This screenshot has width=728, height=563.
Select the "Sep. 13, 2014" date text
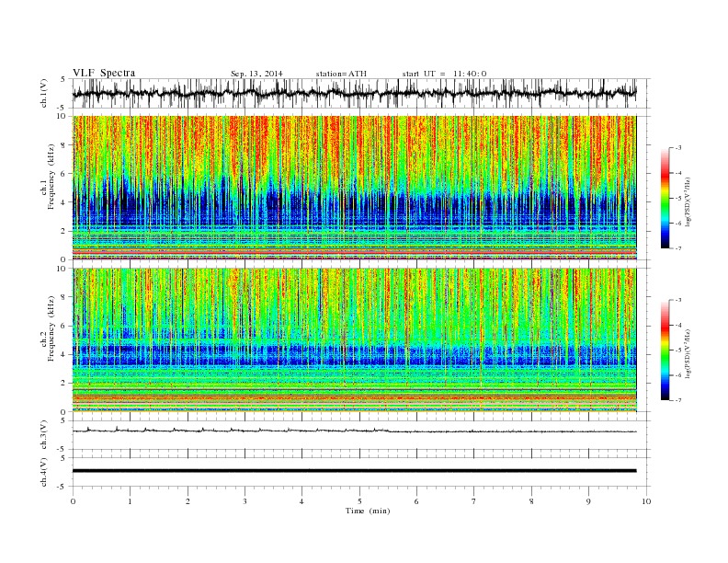tap(256, 74)
